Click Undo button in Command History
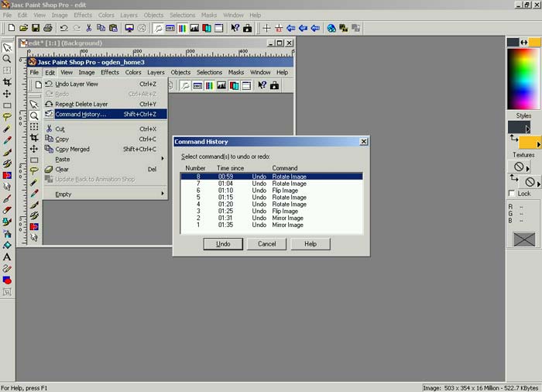Viewport: 542px width, 392px height. pyautogui.click(x=223, y=244)
